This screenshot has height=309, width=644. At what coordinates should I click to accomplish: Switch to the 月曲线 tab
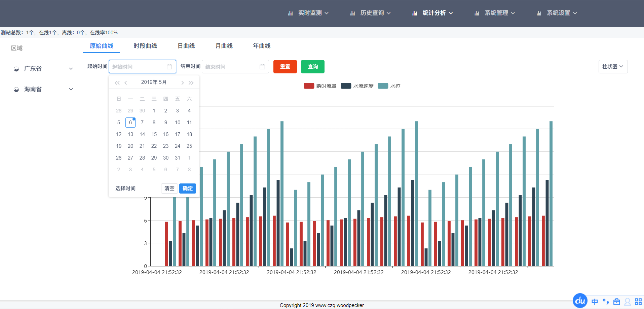tap(224, 46)
